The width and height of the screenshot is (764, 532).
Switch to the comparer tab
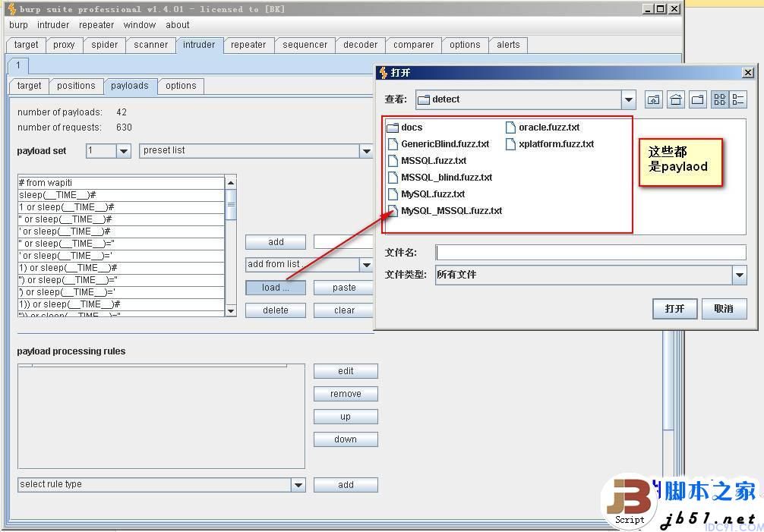pos(413,45)
